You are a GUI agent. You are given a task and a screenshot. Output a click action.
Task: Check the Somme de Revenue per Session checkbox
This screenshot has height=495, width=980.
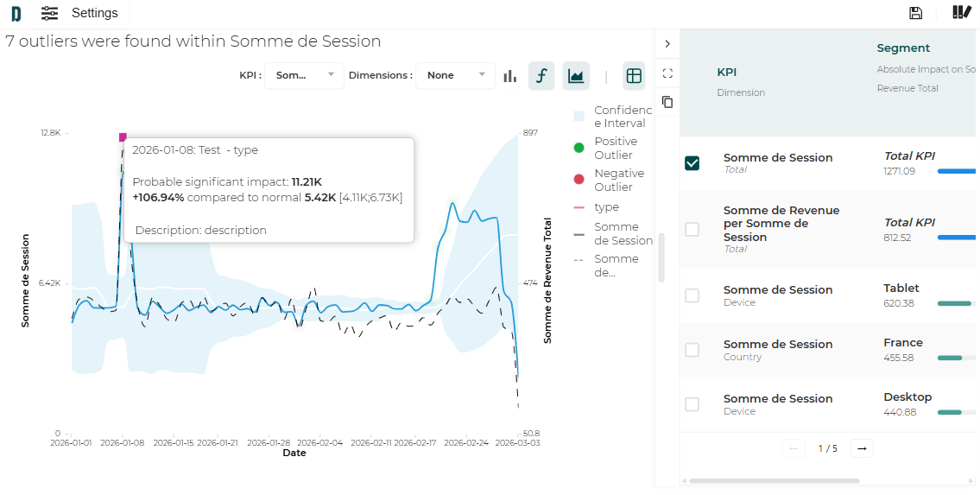[x=692, y=229]
